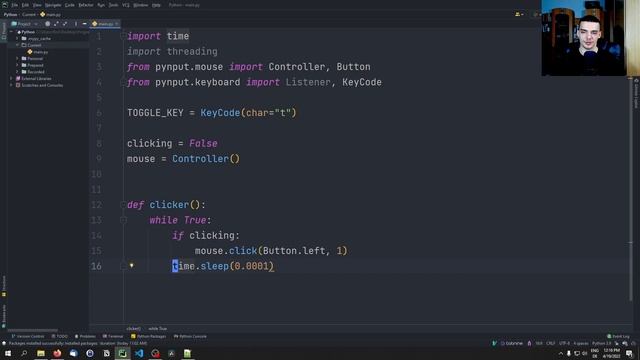Click the CRLF line separator indicator
Viewport: 640px width, 360px height.
coord(551,343)
